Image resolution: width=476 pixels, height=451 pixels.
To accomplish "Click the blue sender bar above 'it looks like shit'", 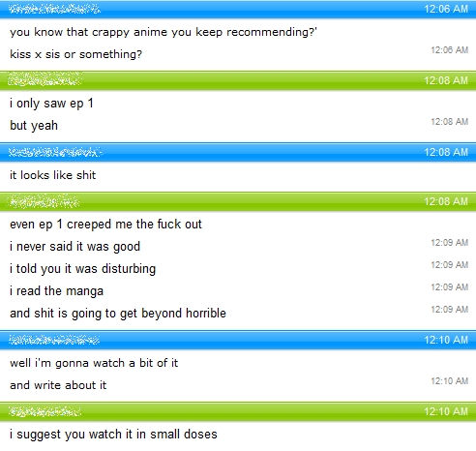I will click(x=238, y=152).
